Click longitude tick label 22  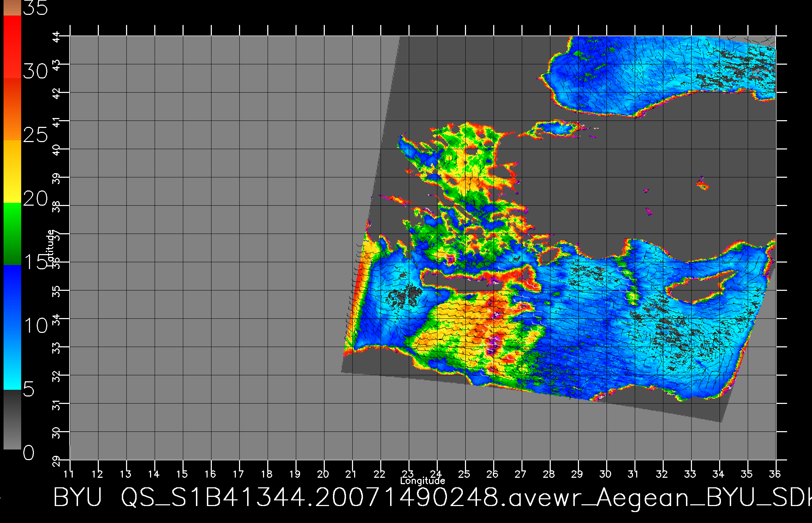(380, 474)
